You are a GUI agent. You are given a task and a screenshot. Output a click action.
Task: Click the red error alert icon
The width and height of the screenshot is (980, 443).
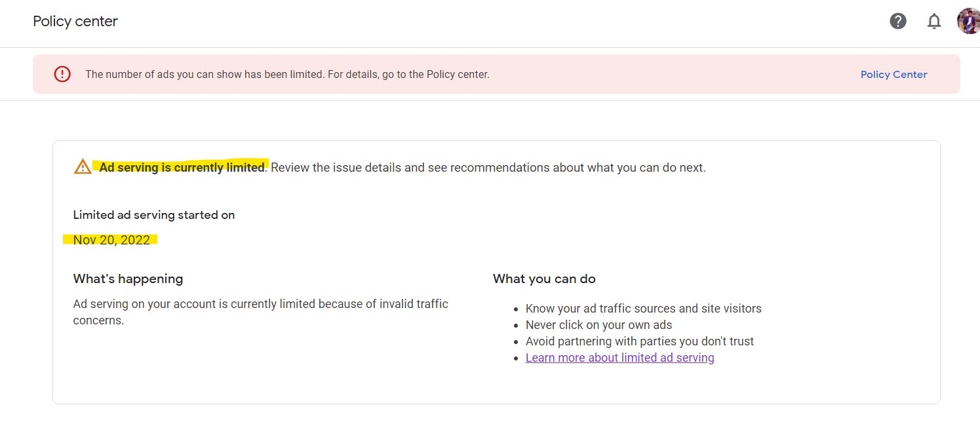click(x=62, y=74)
